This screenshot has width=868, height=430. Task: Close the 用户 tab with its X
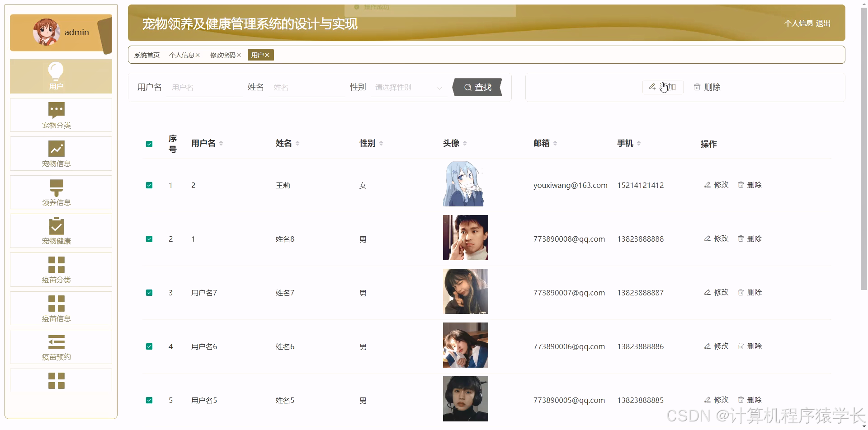pos(267,55)
